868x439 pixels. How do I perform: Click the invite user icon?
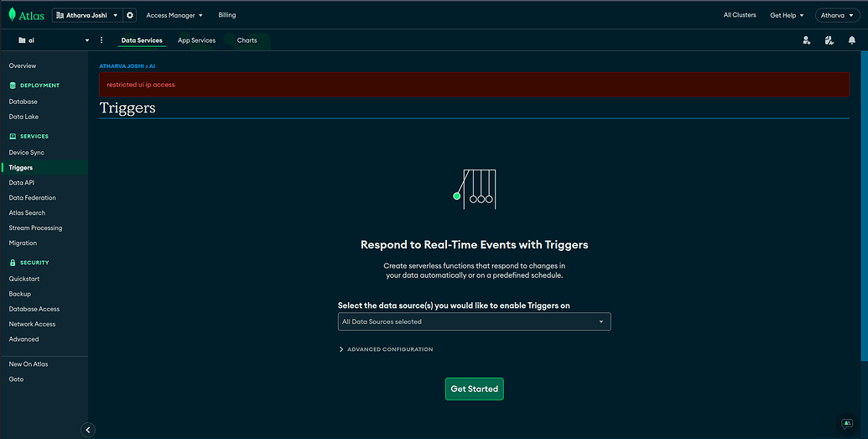point(806,40)
